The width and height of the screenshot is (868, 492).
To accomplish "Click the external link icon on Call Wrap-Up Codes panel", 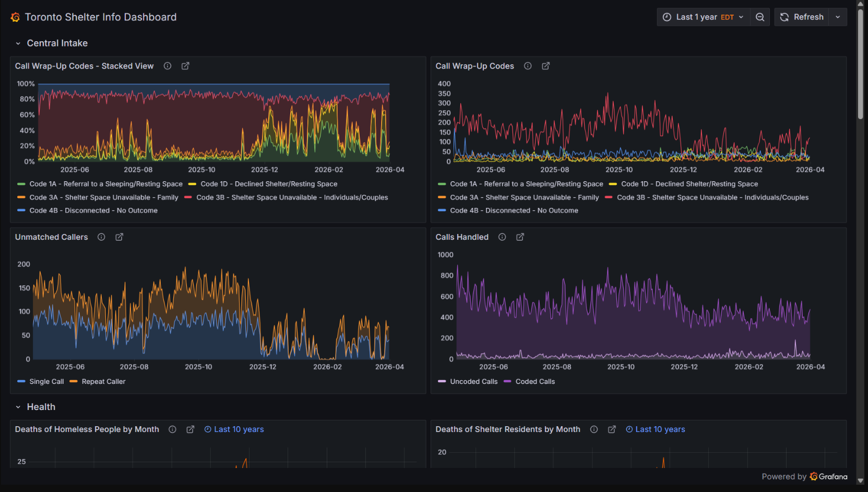I will click(x=545, y=66).
